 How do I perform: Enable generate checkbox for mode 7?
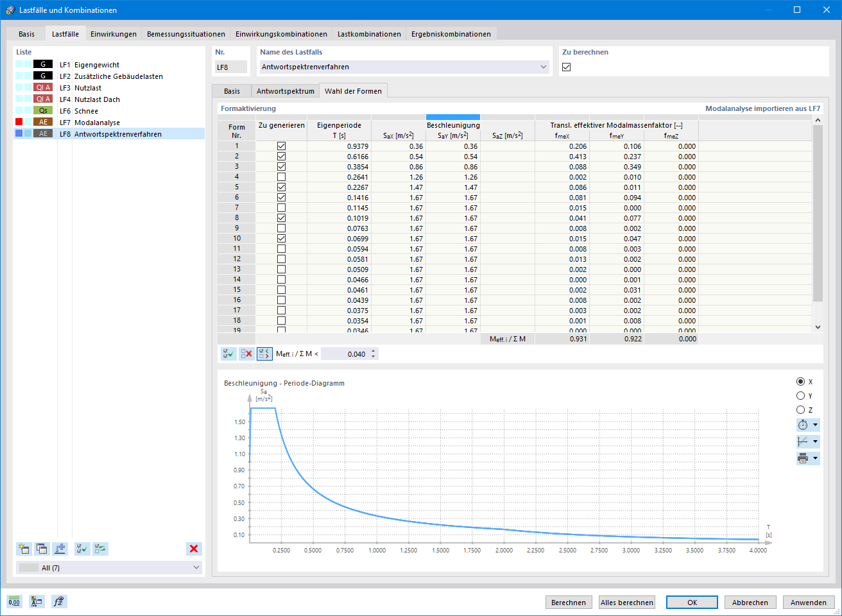[281, 208]
